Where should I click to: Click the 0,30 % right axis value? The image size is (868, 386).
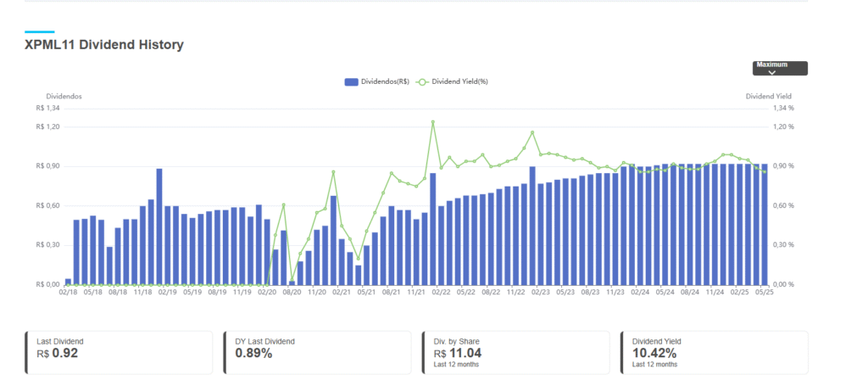784,245
